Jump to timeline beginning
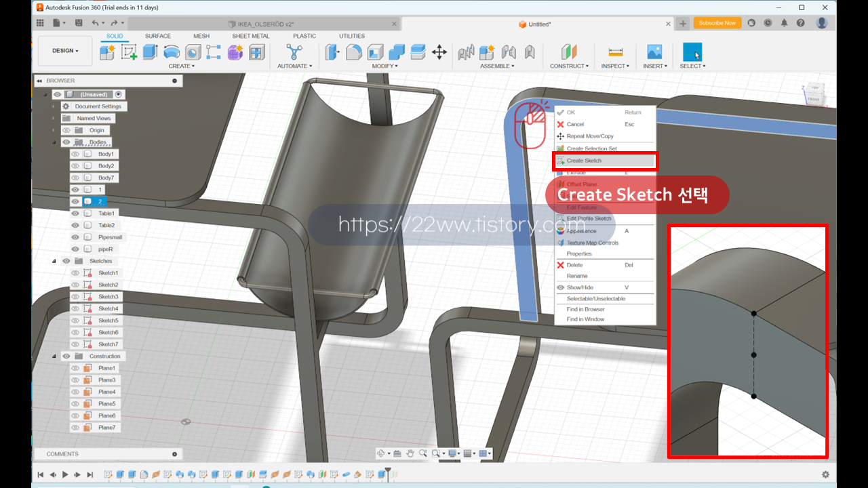868x488 pixels. click(41, 474)
